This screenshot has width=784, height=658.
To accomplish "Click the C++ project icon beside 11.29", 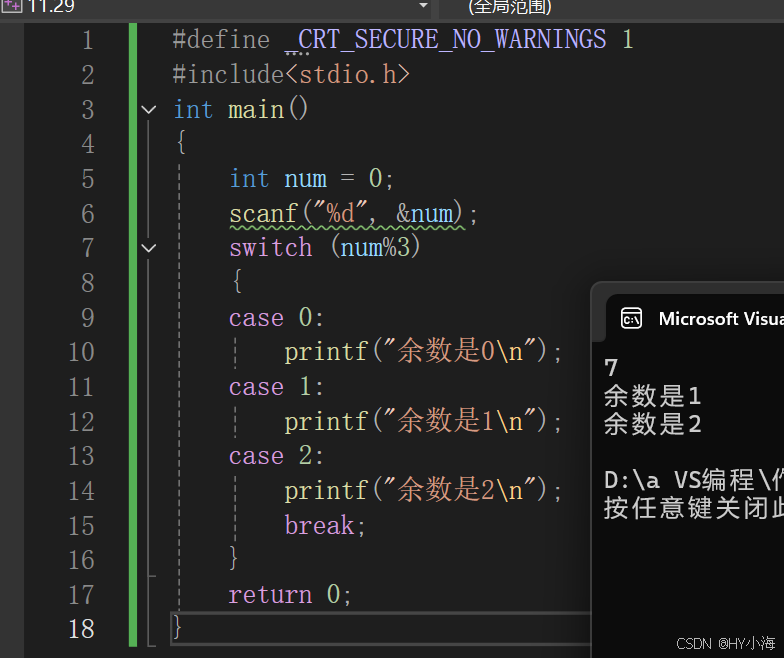I will point(11,6).
